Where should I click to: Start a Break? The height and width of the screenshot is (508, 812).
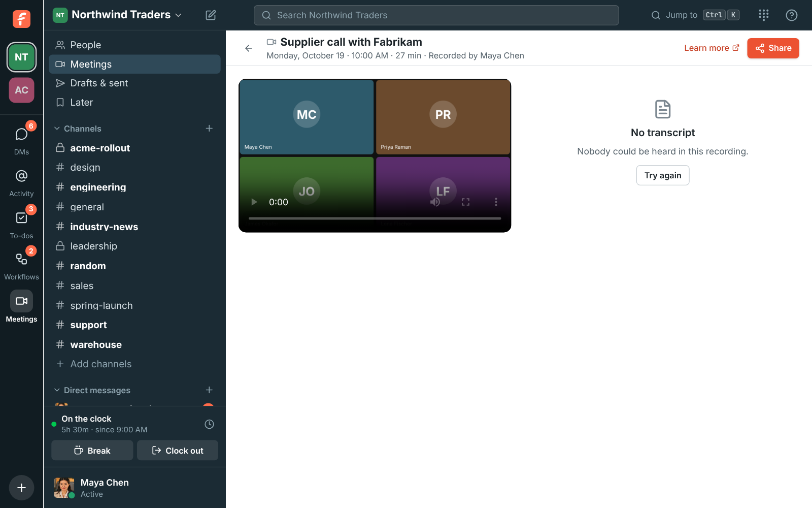[x=92, y=450]
